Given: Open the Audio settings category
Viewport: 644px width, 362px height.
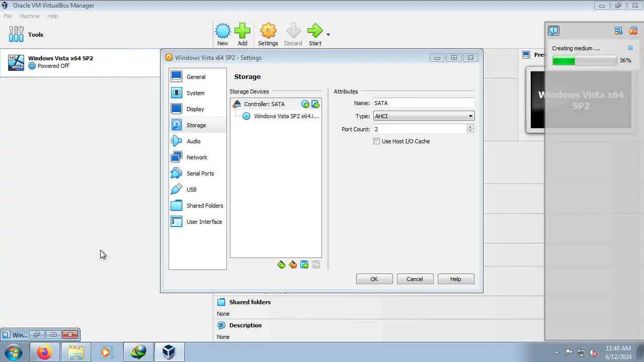Looking at the screenshot, I should (197, 141).
